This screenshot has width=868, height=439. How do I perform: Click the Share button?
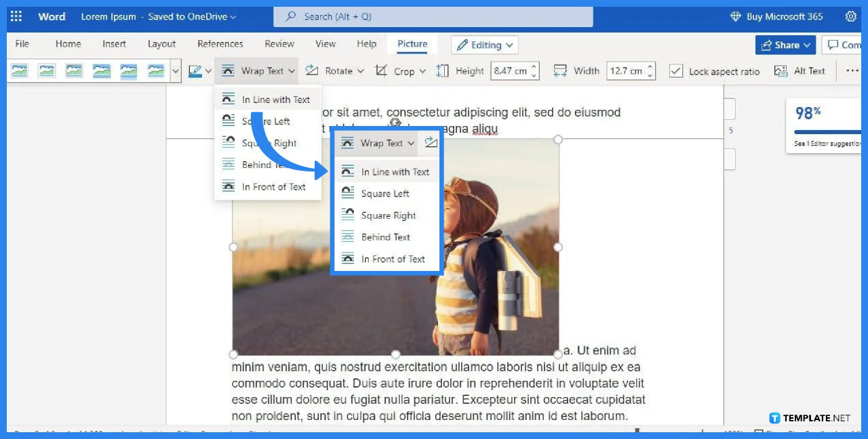(x=785, y=45)
